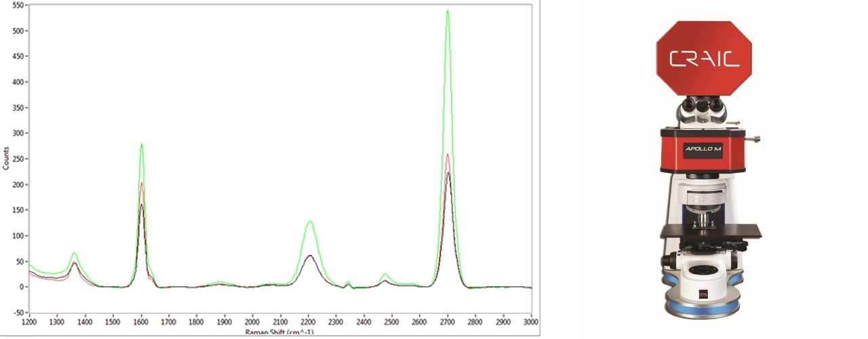This screenshot has width=868, height=339.
Task: Click the Counts y-axis label
Action: [x=6, y=157]
